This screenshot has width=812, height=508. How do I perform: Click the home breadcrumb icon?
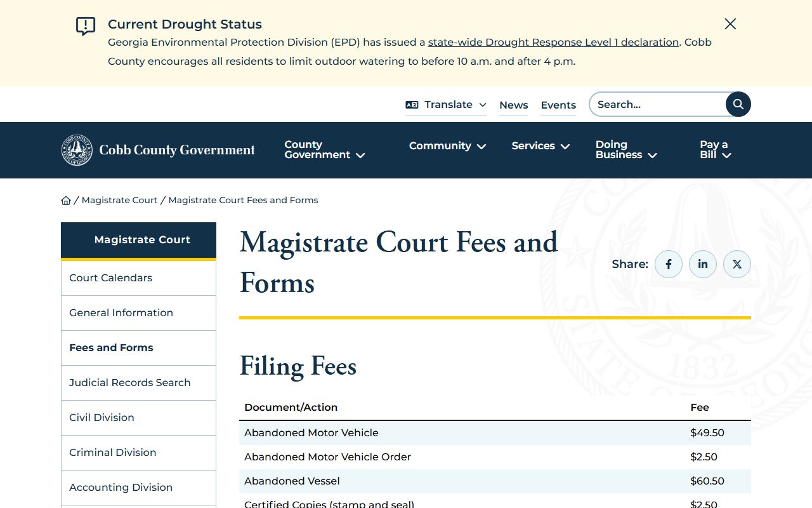pos(66,201)
